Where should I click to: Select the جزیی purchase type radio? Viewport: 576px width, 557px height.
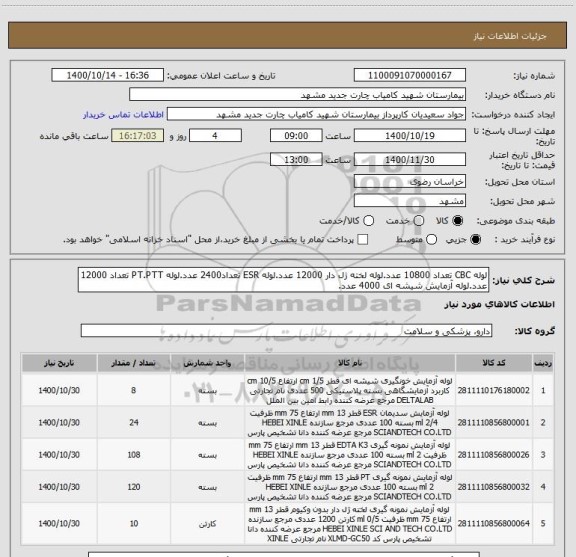tap(475, 240)
